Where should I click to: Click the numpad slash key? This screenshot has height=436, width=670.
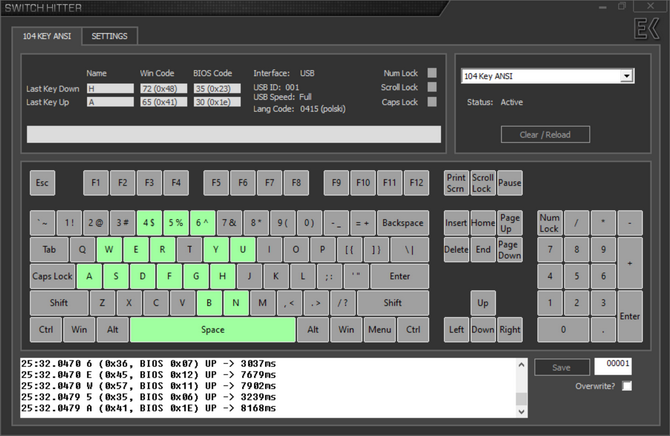click(576, 223)
